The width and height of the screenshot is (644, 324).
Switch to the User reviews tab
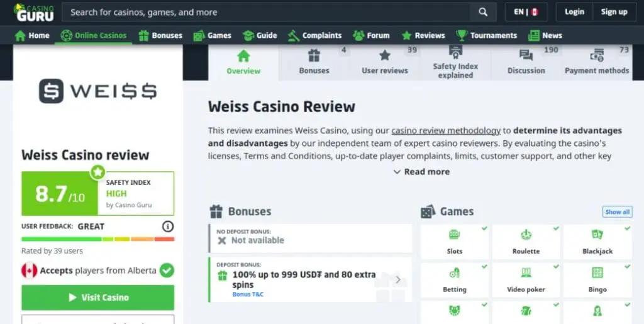pyautogui.click(x=385, y=62)
